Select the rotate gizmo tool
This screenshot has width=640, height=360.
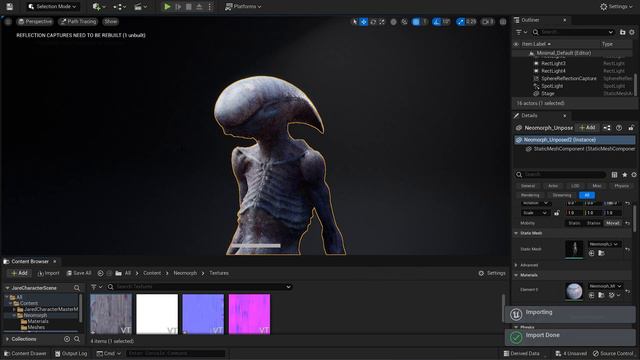coord(373,22)
